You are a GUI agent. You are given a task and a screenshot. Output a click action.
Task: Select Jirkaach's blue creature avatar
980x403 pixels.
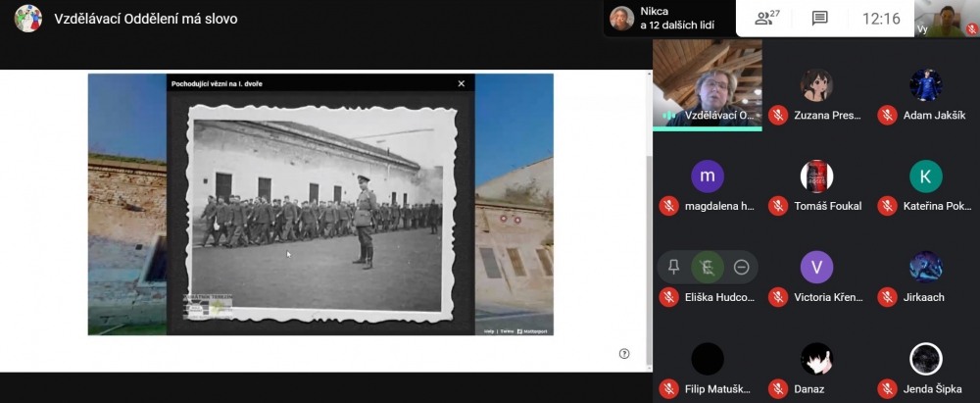click(926, 268)
